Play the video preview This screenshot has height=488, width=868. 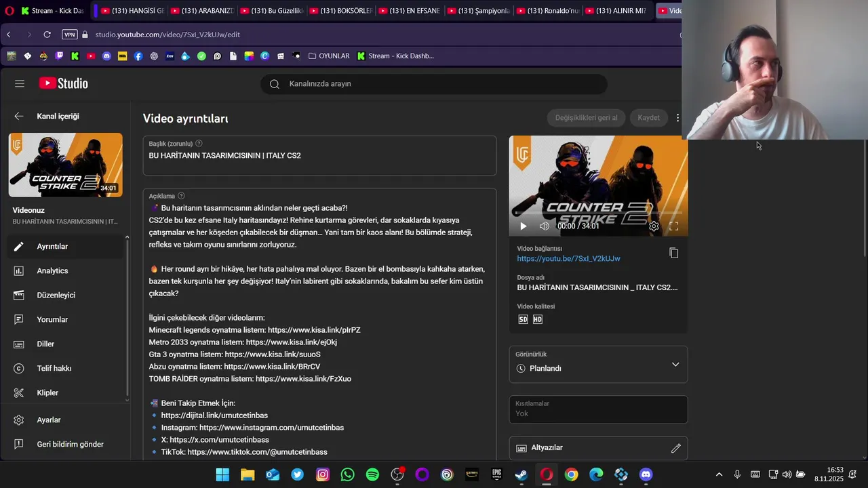[523, 226]
